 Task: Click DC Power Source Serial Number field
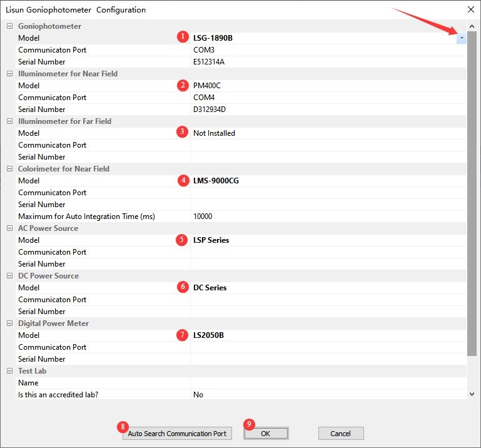coord(328,312)
